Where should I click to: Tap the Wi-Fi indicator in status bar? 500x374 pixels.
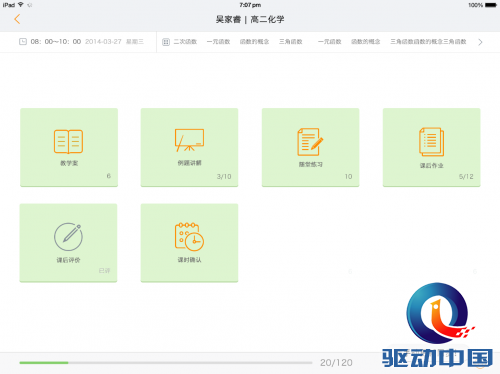(x=21, y=5)
